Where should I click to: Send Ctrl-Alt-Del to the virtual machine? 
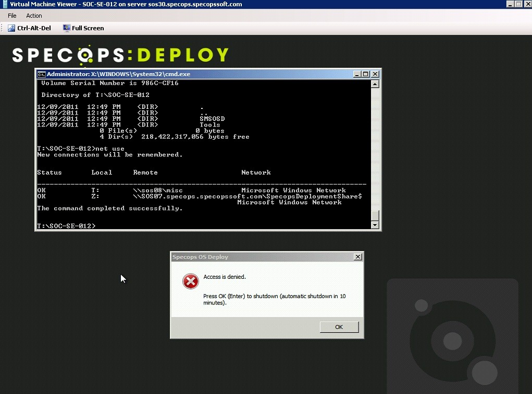30,28
